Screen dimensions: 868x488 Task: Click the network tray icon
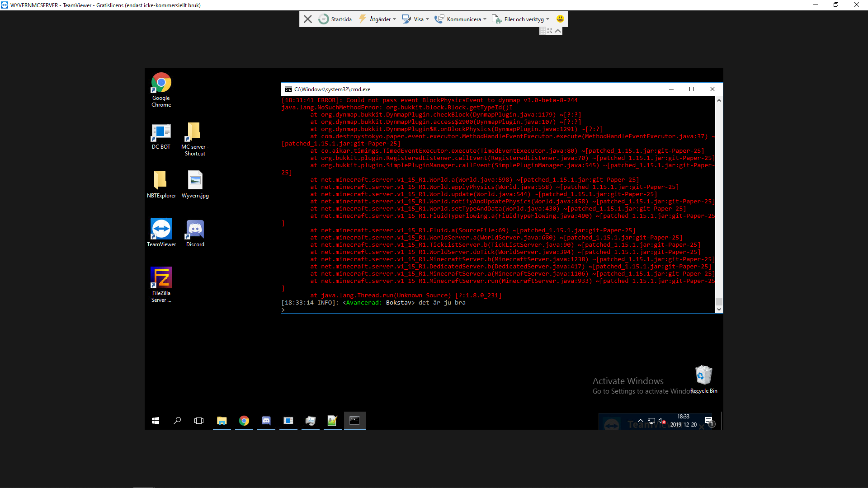651,421
